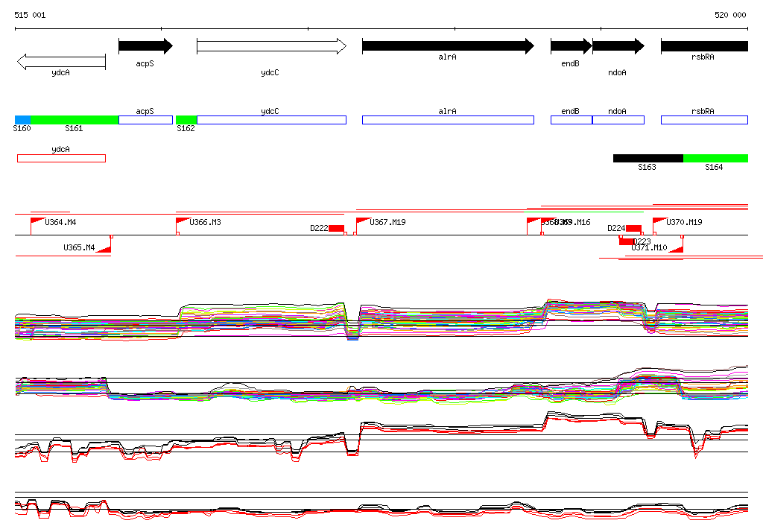Select the red flag icon beside U370.M19
The width and height of the screenshot is (763, 532).
click(x=660, y=221)
